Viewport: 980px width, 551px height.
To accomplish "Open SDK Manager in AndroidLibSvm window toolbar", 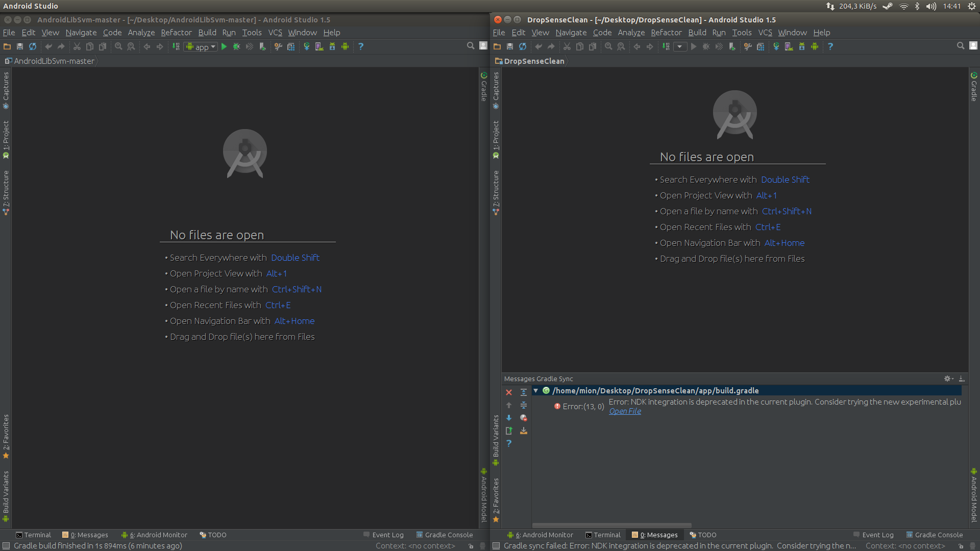I will pyautogui.click(x=332, y=46).
